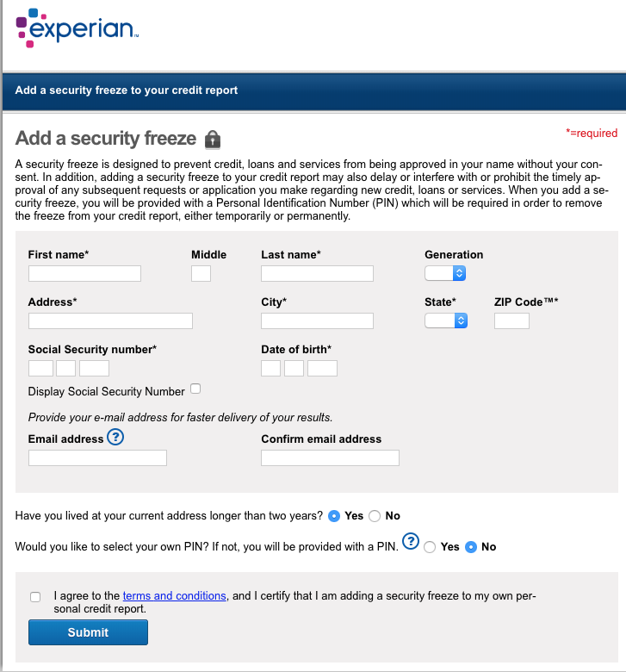Open the State dropdown
Screen dimensions: 626x672
point(445,320)
